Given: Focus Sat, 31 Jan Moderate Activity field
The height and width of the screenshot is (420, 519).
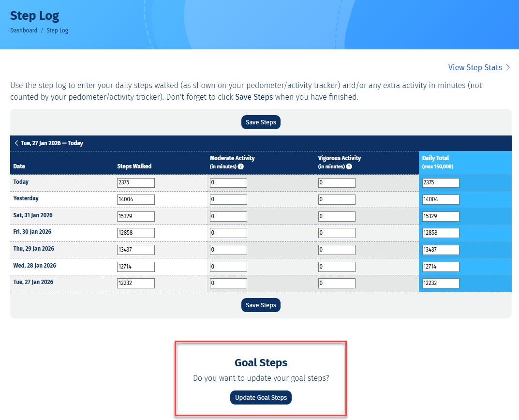Looking at the screenshot, I should click(228, 216).
